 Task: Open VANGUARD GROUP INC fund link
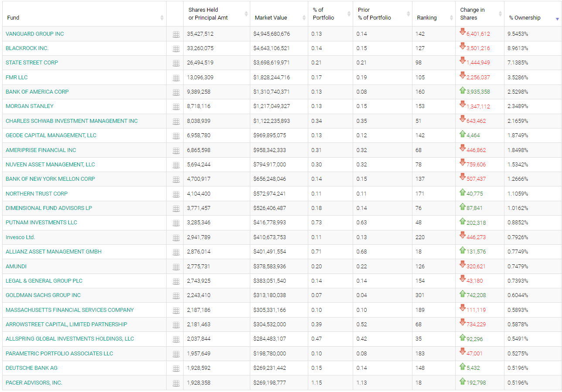point(35,34)
